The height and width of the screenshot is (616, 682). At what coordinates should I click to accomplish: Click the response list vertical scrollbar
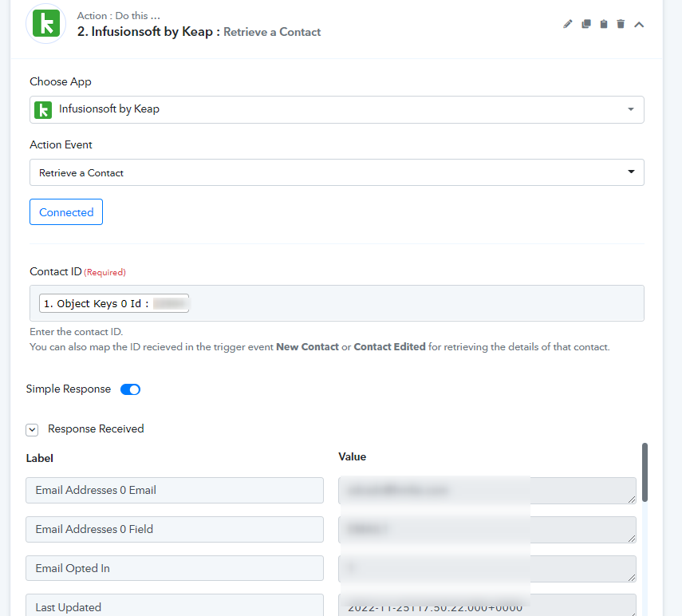tap(645, 472)
